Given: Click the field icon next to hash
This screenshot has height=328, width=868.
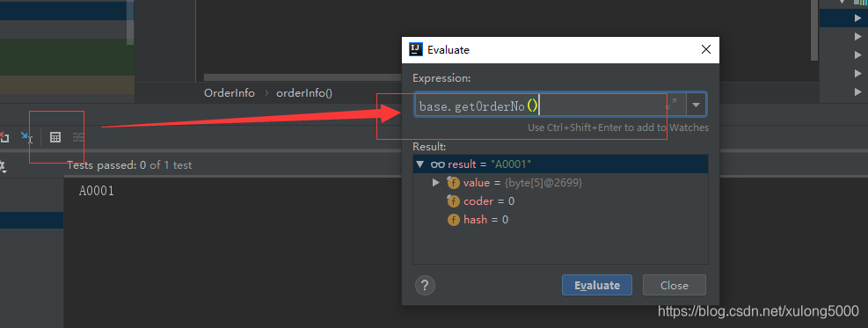Looking at the screenshot, I should pyautogui.click(x=454, y=220).
